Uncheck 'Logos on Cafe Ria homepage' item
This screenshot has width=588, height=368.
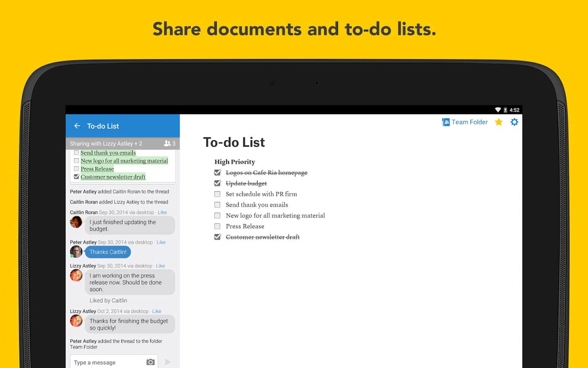click(x=217, y=173)
